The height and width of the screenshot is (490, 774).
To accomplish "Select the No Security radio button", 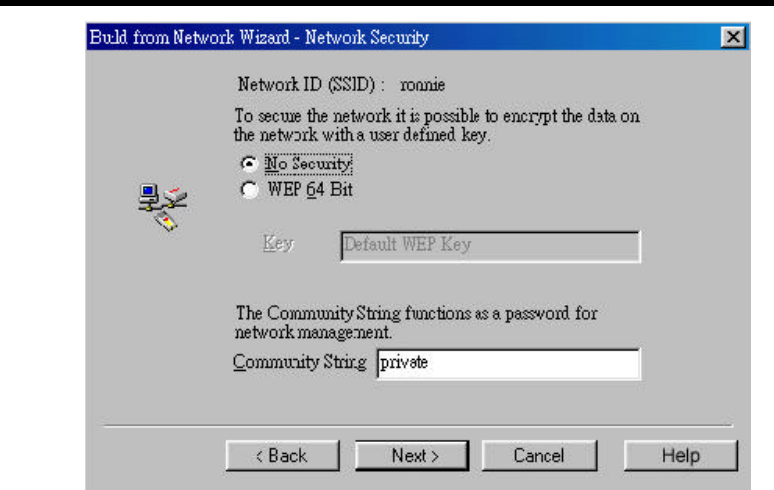I will [249, 163].
